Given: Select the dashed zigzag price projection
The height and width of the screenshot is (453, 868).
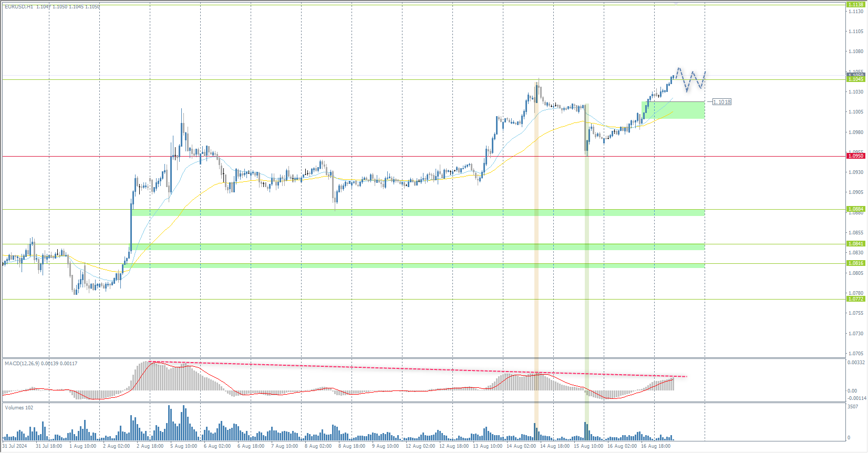Looking at the screenshot, I should tap(690, 79).
